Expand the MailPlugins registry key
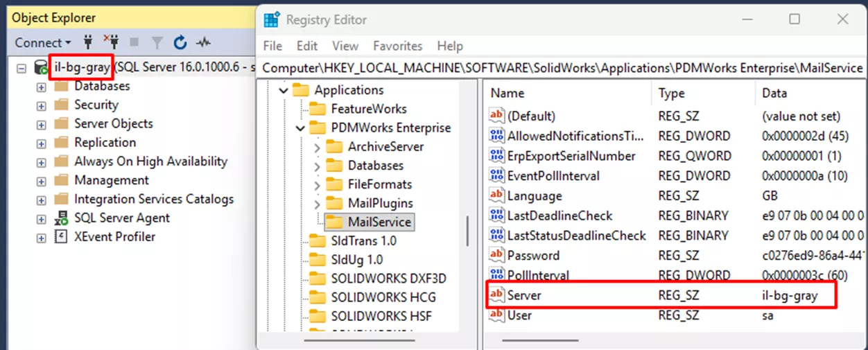Screen dimensions: 868x350 [318, 203]
